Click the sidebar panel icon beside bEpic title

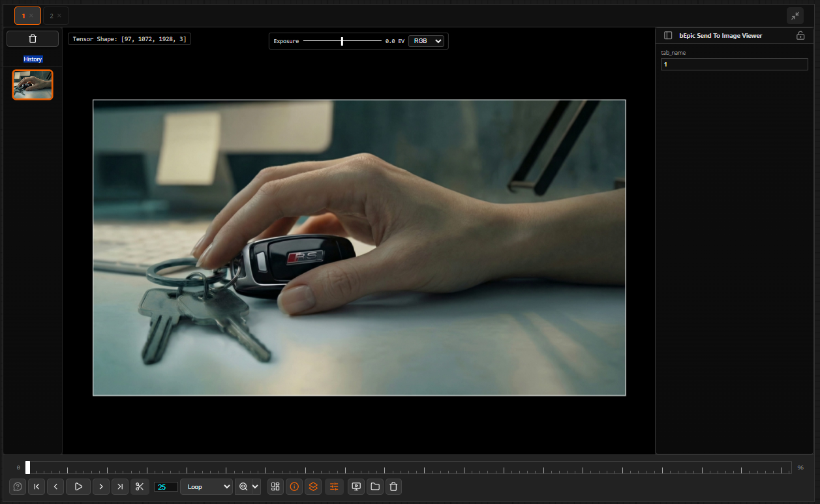coord(668,36)
